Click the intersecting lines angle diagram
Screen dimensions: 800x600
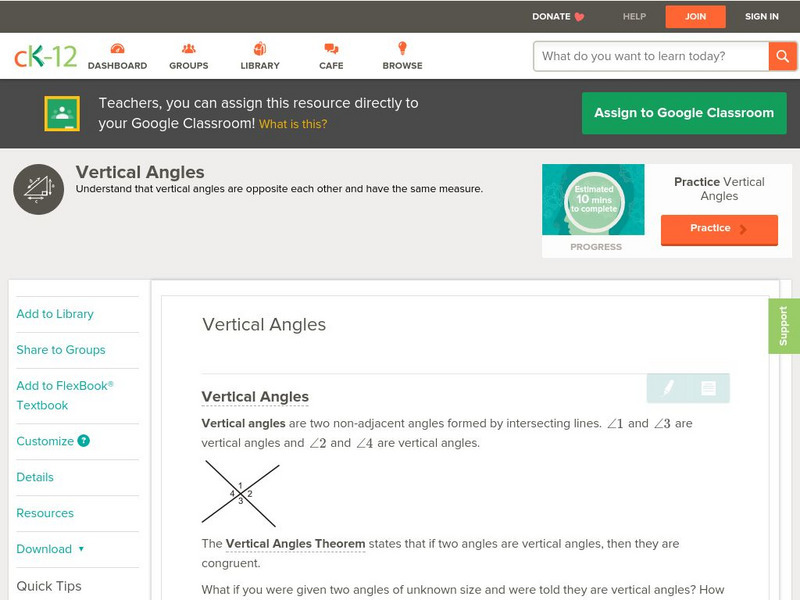[240, 493]
